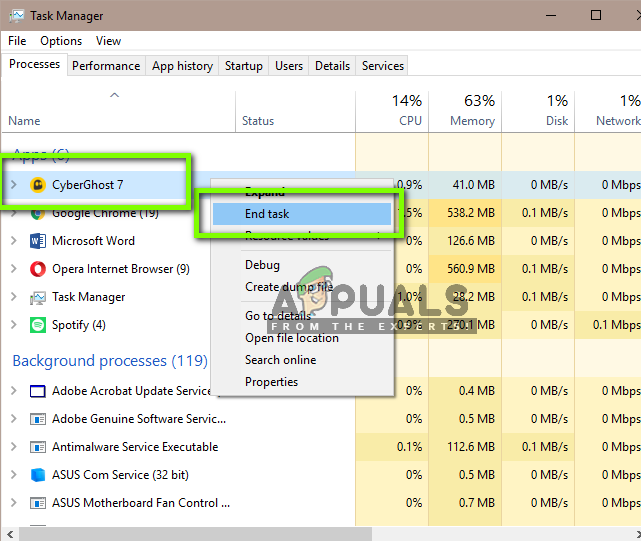Click the 0.1 Mbps network value
This screenshot has width=641, height=541.
click(x=616, y=325)
